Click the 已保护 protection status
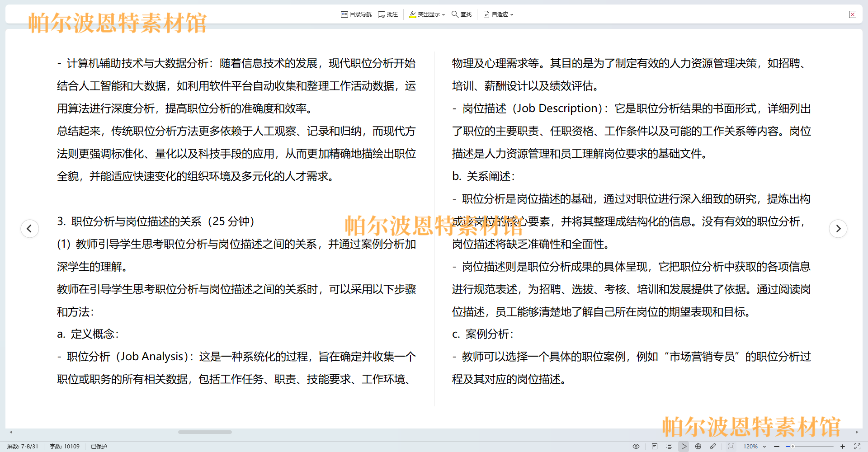This screenshot has height=452, width=868. (99, 446)
